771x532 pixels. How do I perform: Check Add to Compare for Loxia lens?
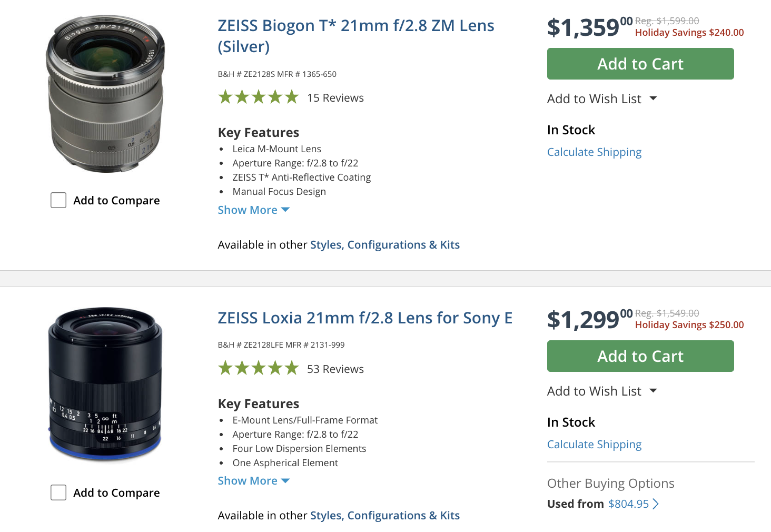[58, 492]
